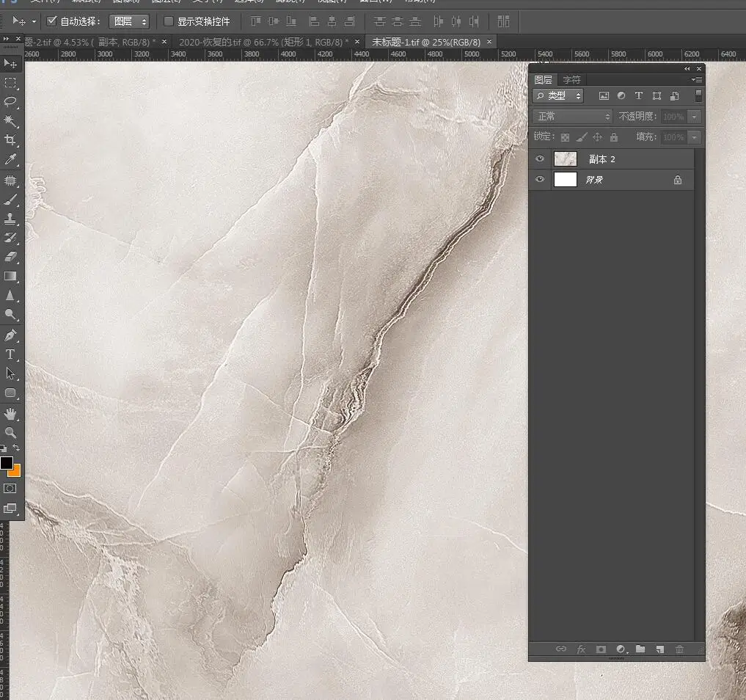The image size is (746, 700).
Task: Switch to the 字符 panel tab
Action: (x=571, y=79)
